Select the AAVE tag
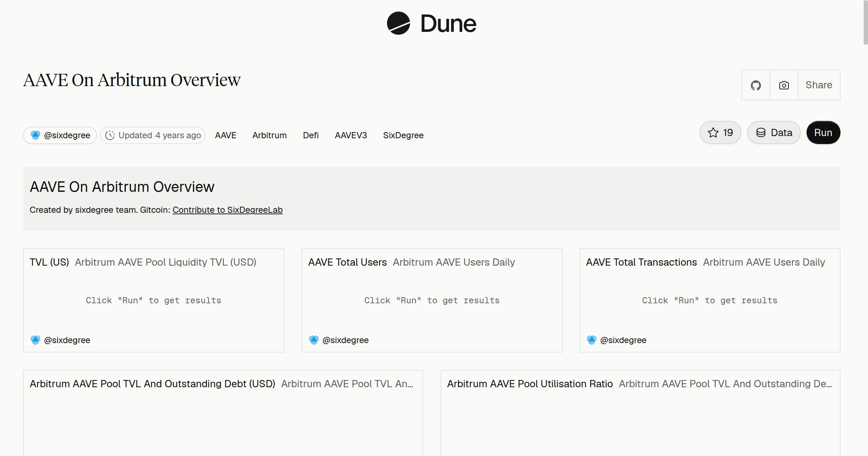The image size is (868, 456). 225,135
